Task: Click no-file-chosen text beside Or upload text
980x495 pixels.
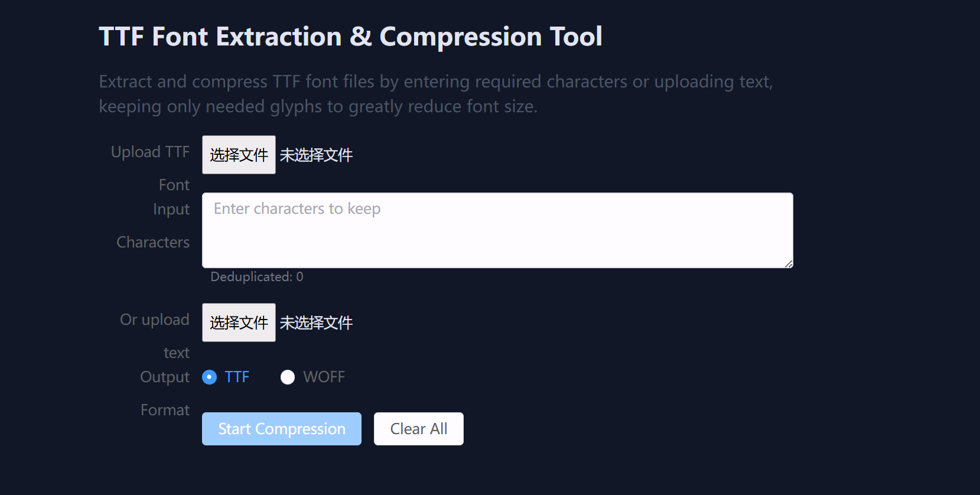Action: tap(316, 323)
